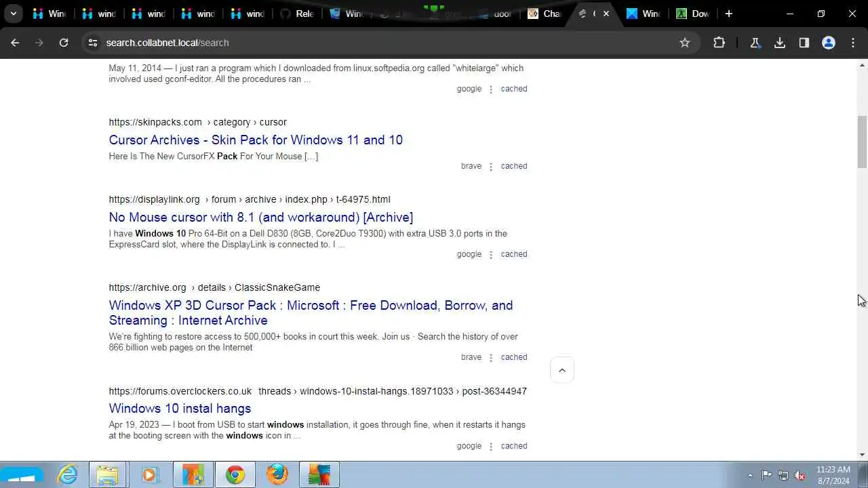Click 'google' engine label on overclockers result
Image resolution: width=868 pixels, height=488 pixels.
click(x=469, y=446)
